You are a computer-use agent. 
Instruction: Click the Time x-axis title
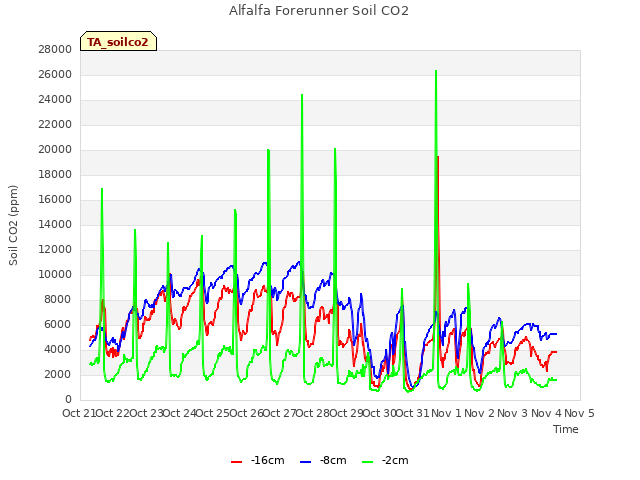point(566,429)
